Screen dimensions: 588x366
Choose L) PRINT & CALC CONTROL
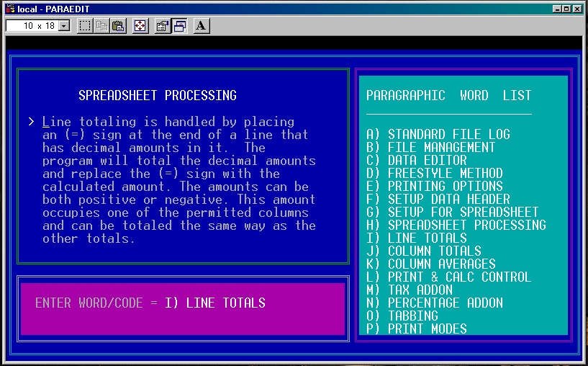click(448, 277)
